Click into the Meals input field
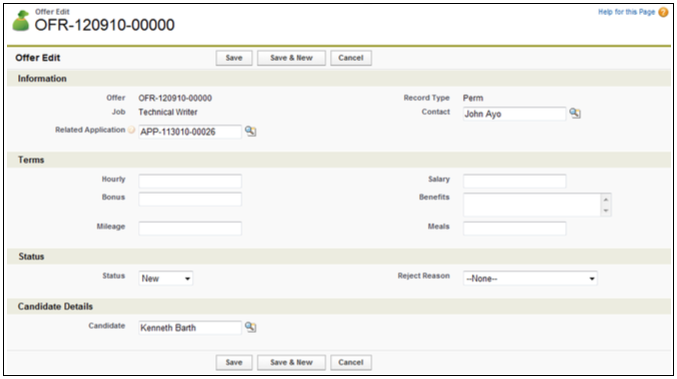The image size is (677, 379). (x=515, y=228)
